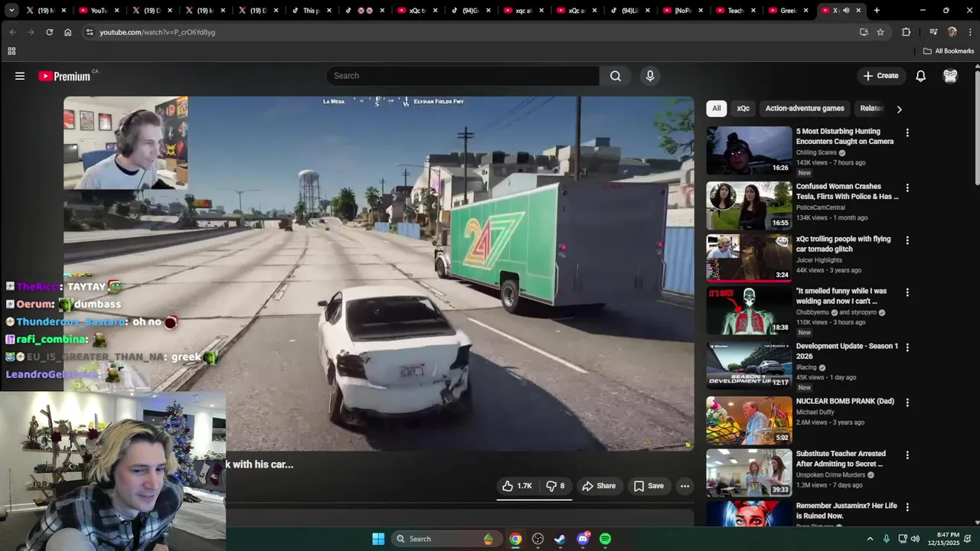Open Spotify from taskbar
980x551 pixels.
point(605,539)
